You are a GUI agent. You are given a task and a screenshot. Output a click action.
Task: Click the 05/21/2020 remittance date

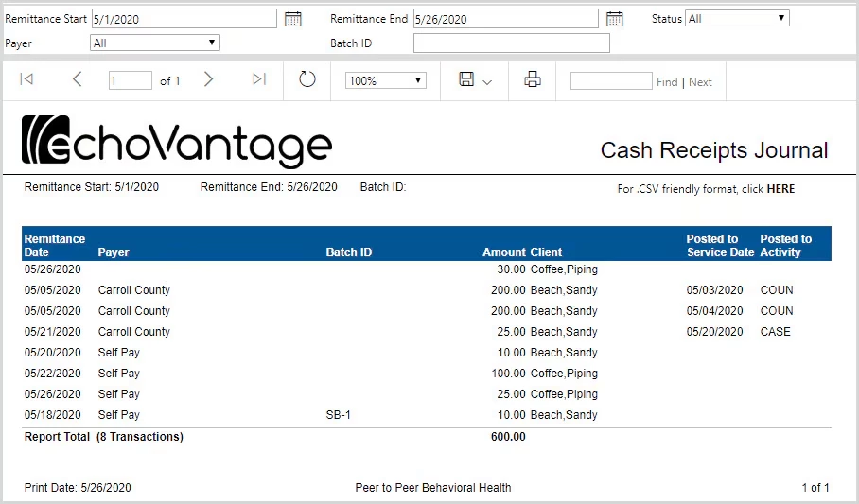pos(53,332)
